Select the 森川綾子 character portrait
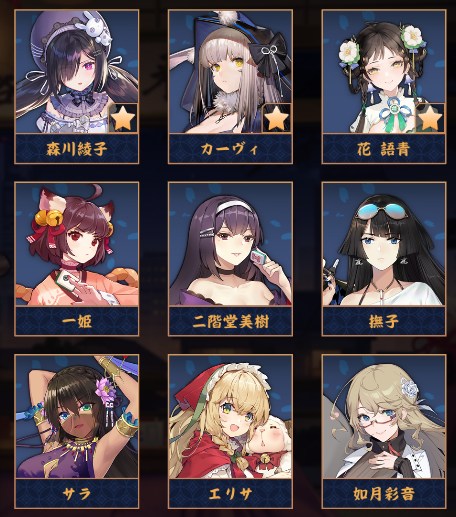The image size is (456, 517). (77, 72)
